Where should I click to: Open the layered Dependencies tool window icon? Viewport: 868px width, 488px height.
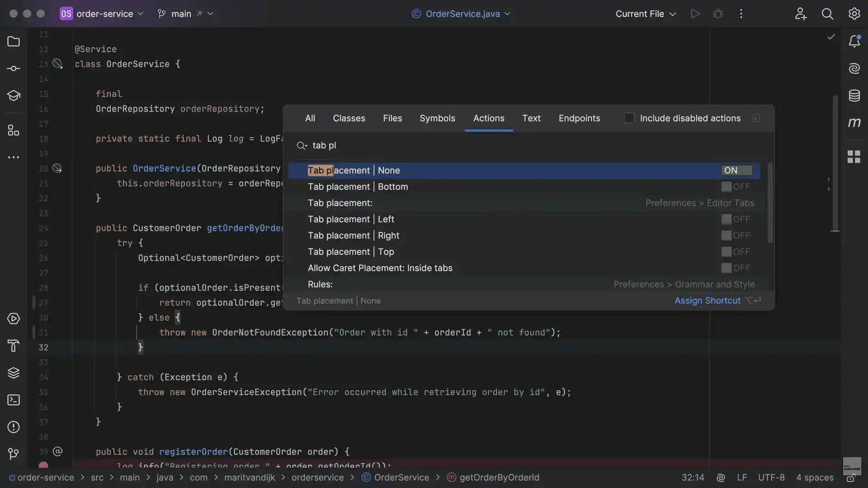[14, 373]
